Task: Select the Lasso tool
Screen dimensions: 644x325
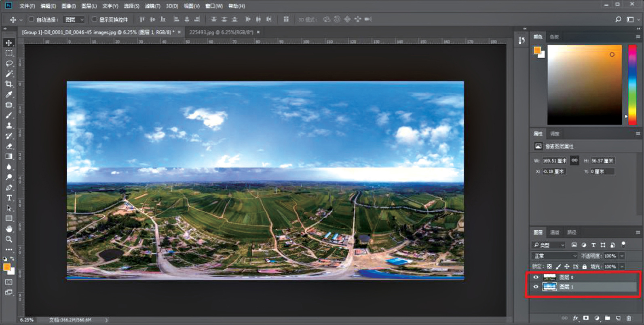Action: [x=9, y=64]
